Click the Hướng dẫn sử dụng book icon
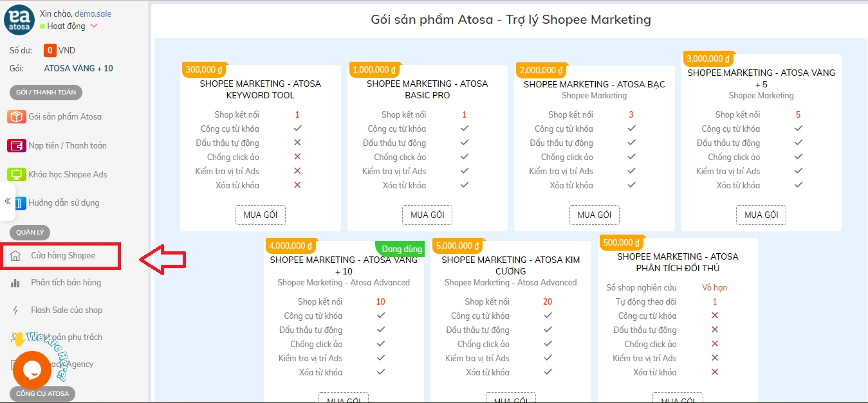The width and height of the screenshot is (868, 403). pos(19,202)
